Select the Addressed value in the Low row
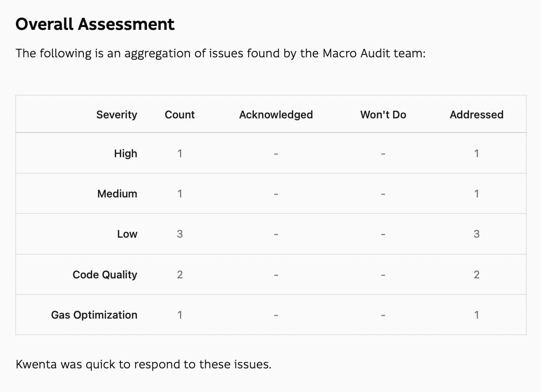 [x=476, y=234]
